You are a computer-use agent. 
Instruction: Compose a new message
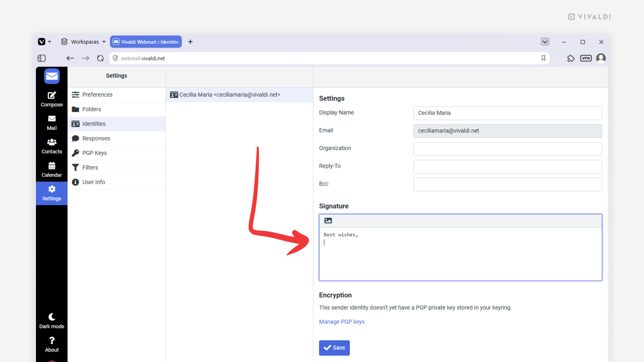(52, 99)
